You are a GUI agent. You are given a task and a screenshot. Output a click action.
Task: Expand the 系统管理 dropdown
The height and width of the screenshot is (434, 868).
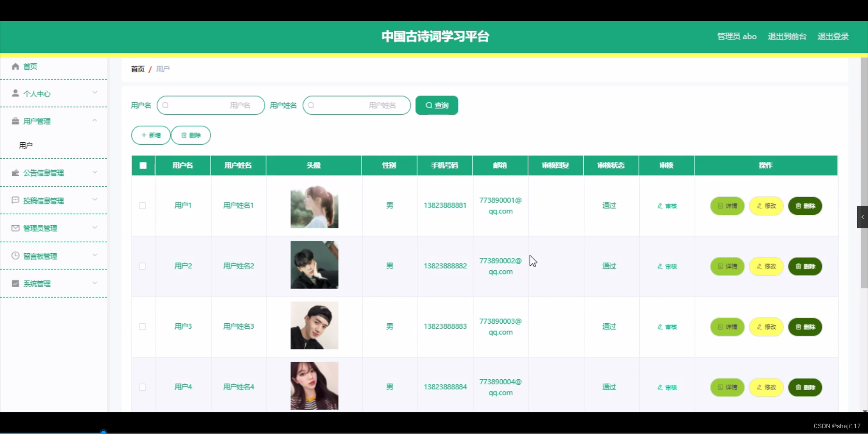tap(95, 283)
